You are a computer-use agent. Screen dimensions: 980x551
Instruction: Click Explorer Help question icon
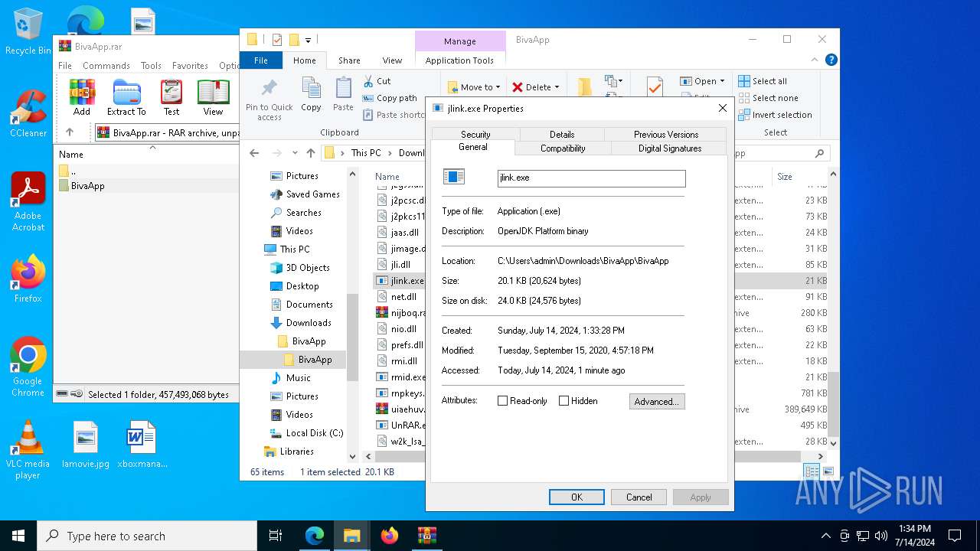coord(831,60)
